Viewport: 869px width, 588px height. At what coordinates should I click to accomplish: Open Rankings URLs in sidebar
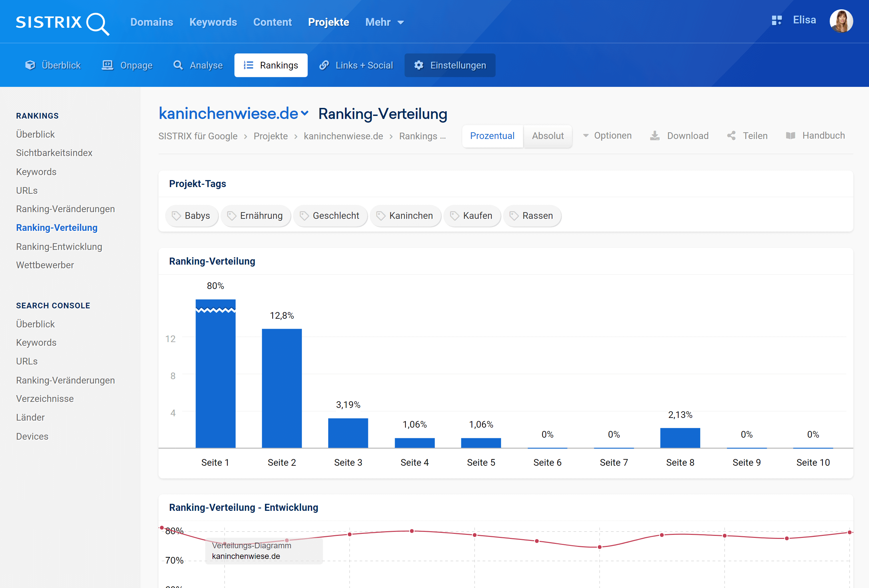pos(27,191)
